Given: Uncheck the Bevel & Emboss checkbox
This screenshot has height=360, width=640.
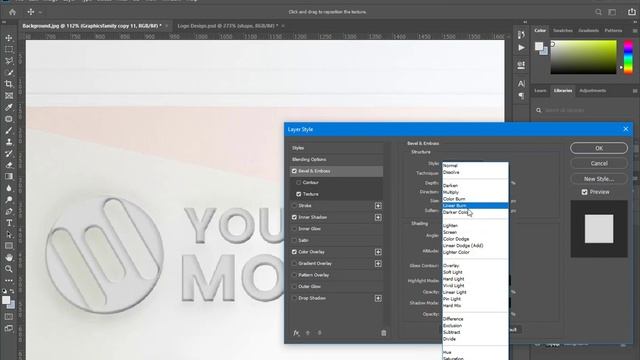Looking at the screenshot, I should pyautogui.click(x=294, y=171).
